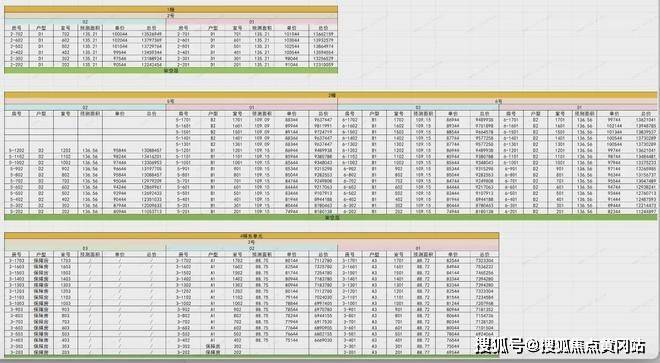Select the 4幢 gold header bar
Viewport: 660px width, 363px height.
coord(252,236)
